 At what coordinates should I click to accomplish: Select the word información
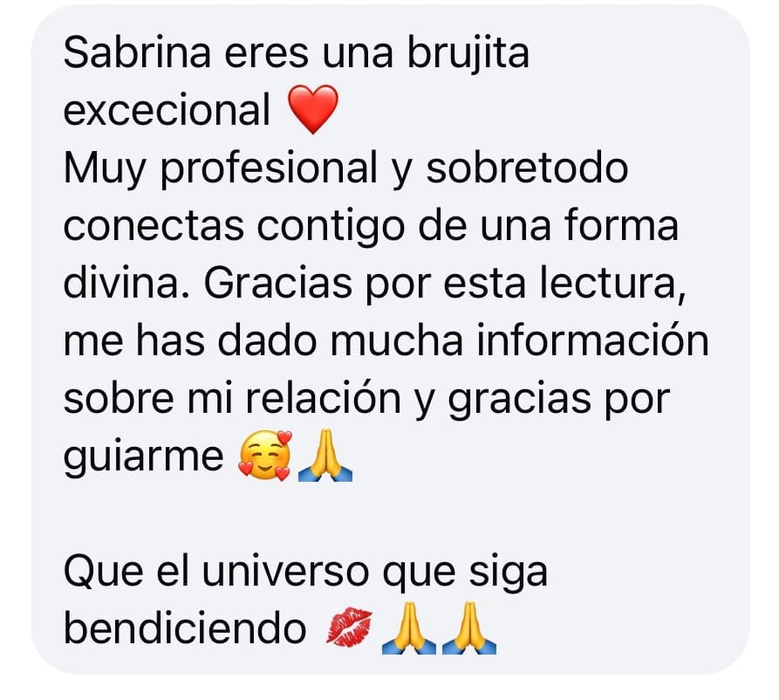592,340
